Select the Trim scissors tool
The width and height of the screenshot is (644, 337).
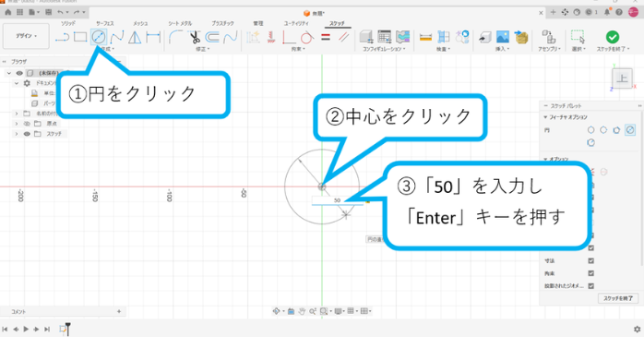195,38
